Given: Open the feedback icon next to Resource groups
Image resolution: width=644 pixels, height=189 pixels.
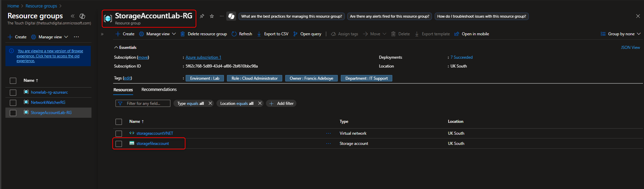Looking at the screenshot, I should tap(82, 16).
